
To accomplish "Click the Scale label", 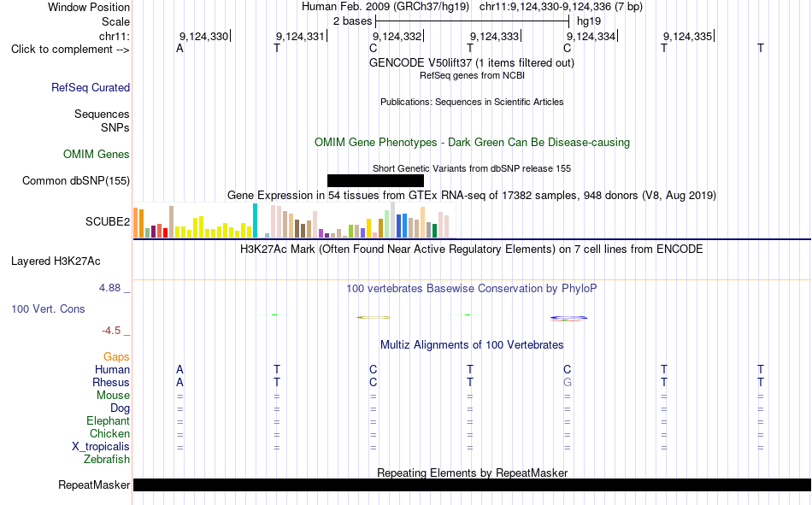I will [x=116, y=21].
